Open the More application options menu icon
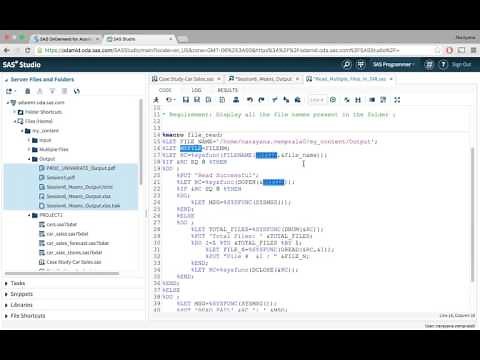This screenshot has width=480, height=360. pyautogui.click(x=429, y=64)
